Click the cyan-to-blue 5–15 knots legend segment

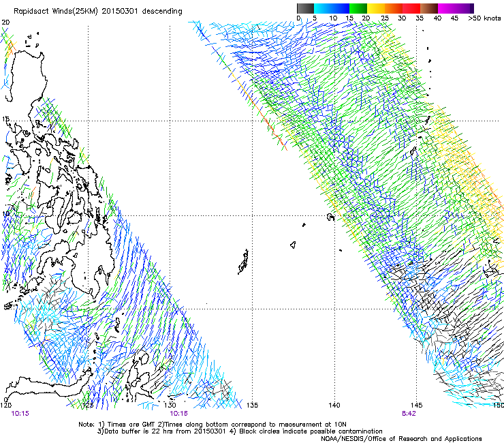(x=332, y=8)
